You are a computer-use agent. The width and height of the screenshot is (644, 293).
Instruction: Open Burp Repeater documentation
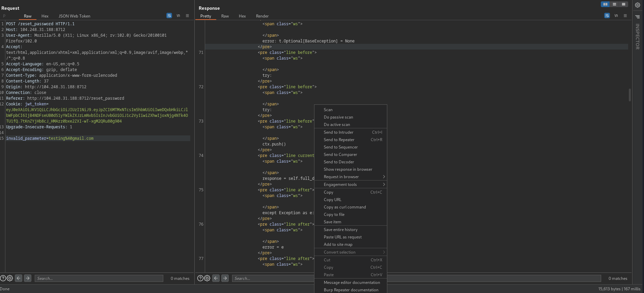pyautogui.click(x=351, y=290)
